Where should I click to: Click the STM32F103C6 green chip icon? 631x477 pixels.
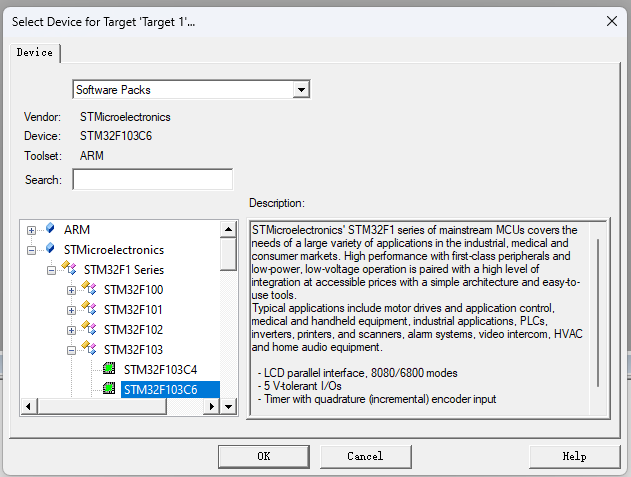[109, 390]
